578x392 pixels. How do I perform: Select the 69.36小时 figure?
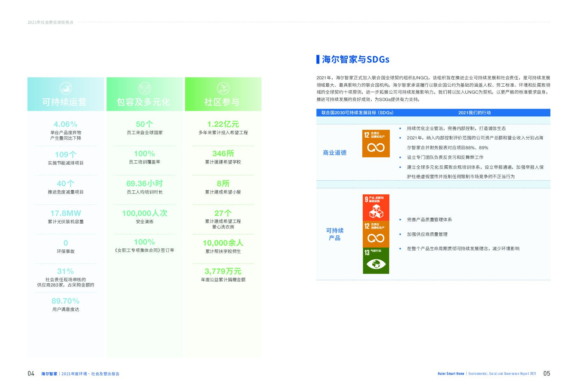[145, 183]
